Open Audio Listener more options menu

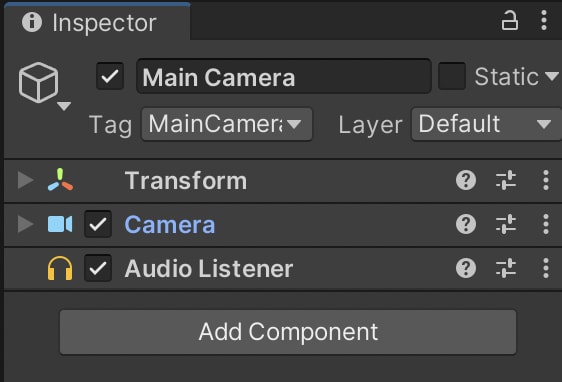click(546, 268)
